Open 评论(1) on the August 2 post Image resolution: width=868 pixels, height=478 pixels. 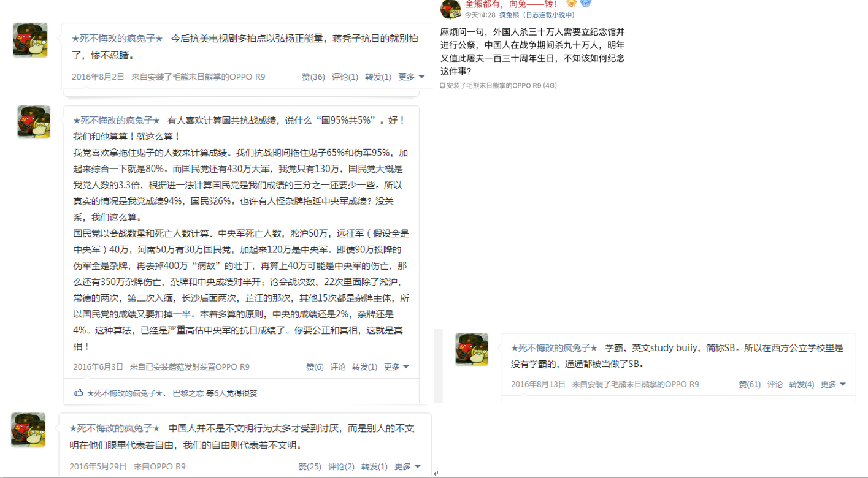click(345, 77)
